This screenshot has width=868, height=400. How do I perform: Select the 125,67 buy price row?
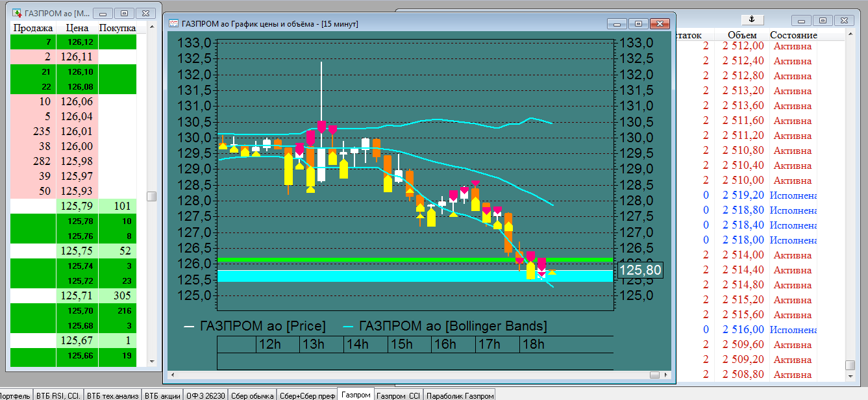(73, 340)
